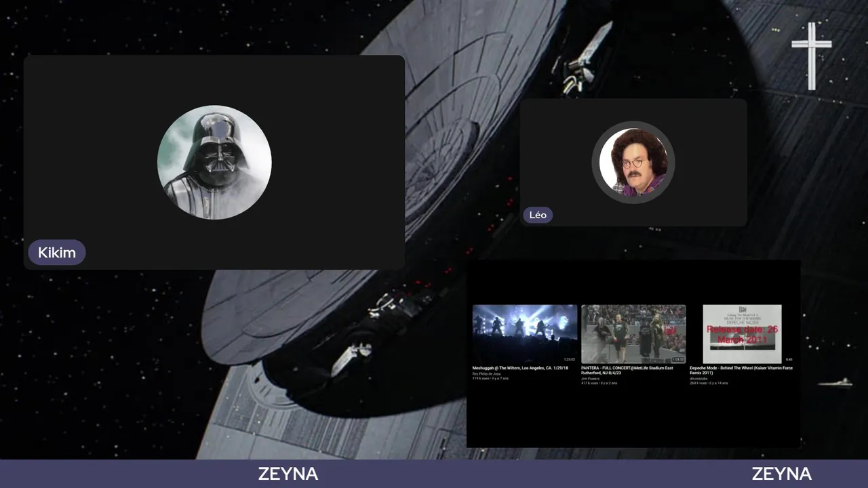Select the Léo name label
The height and width of the screenshot is (488, 868).
(x=538, y=215)
